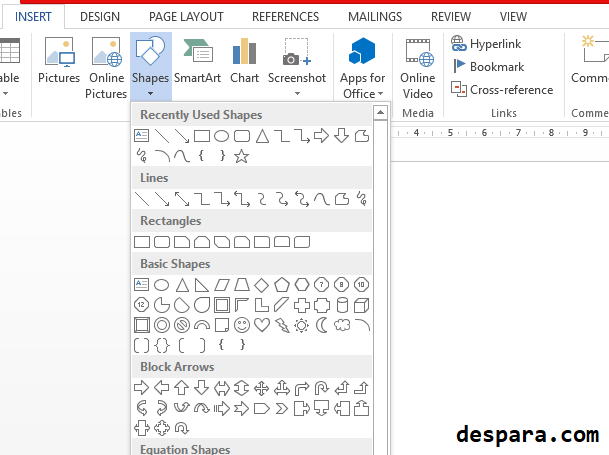Select the heart shape in Basic Shapes
The width and height of the screenshot is (609, 455).
click(262, 325)
